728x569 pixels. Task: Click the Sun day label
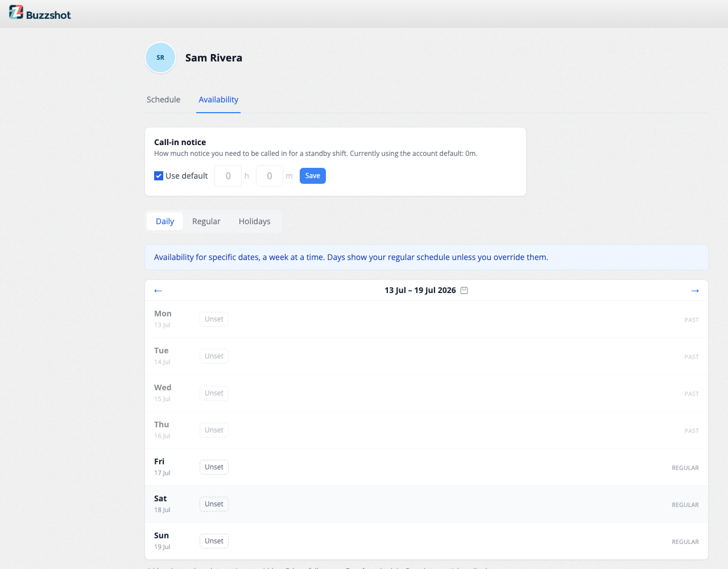pyautogui.click(x=162, y=535)
